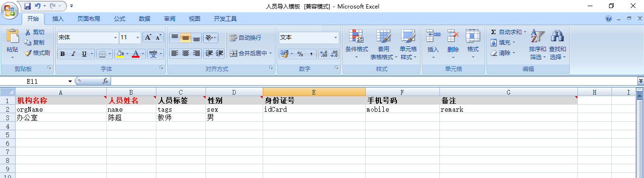Click insert function fx button
Viewport: 644px width, 178px height.
(x=105, y=81)
